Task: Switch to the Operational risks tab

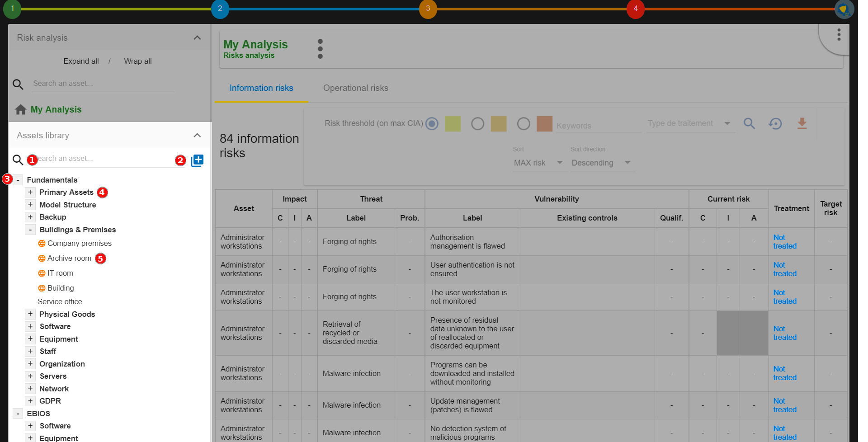Action: pyautogui.click(x=355, y=88)
